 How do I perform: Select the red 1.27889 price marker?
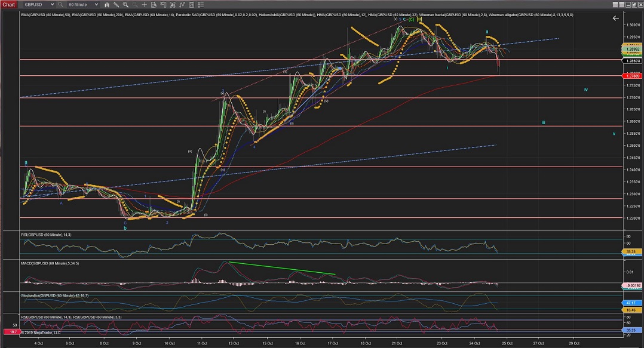[x=632, y=76]
